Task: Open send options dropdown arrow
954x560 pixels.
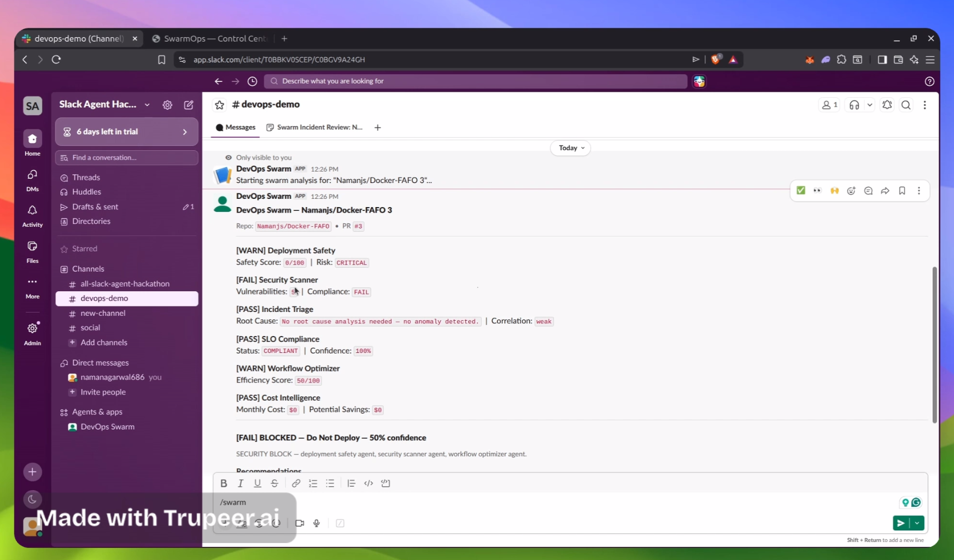Action: pyautogui.click(x=917, y=523)
